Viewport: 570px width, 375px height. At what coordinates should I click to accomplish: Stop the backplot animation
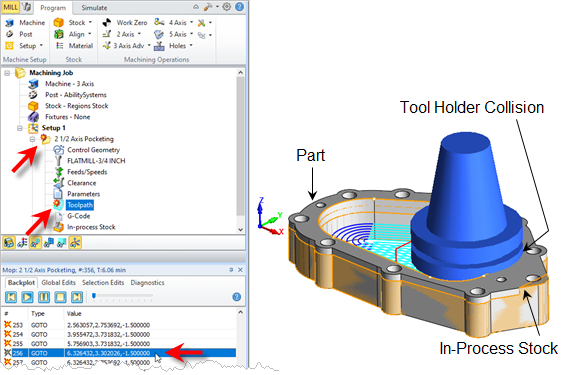(x=60, y=297)
